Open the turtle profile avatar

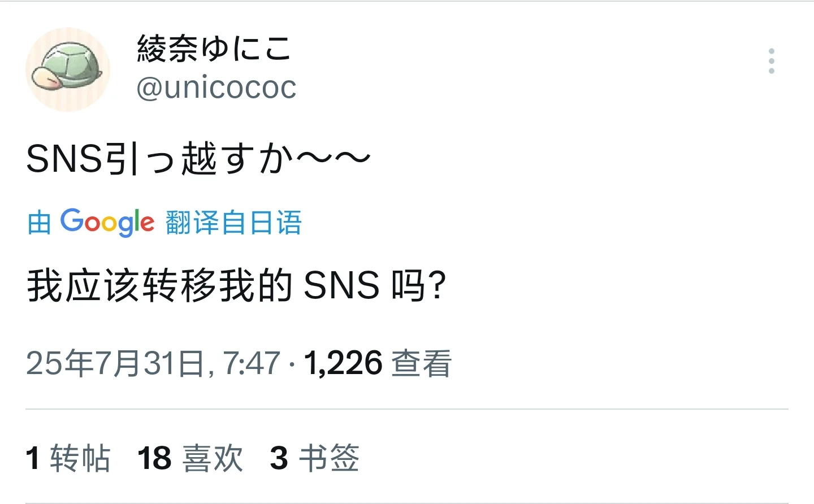point(68,69)
